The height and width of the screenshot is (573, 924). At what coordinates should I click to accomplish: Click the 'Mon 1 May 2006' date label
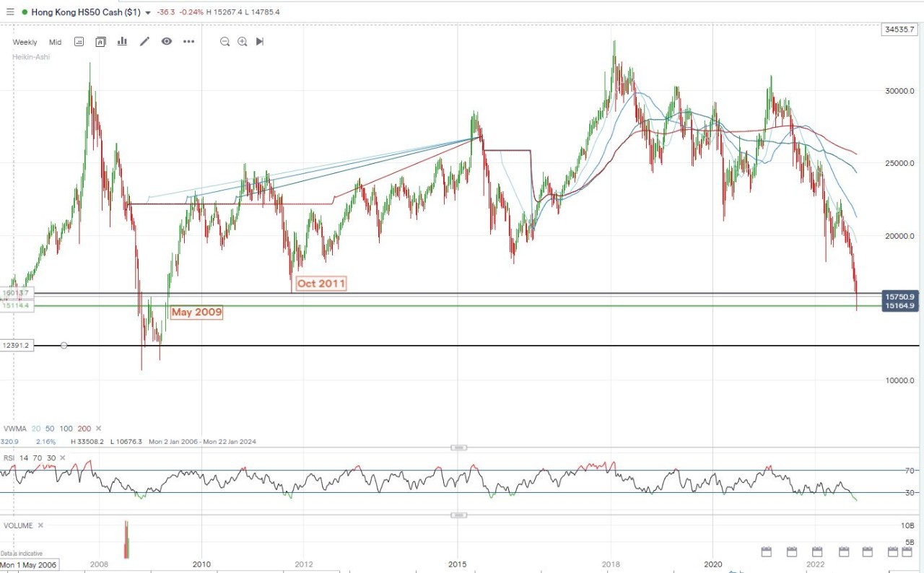click(30, 564)
